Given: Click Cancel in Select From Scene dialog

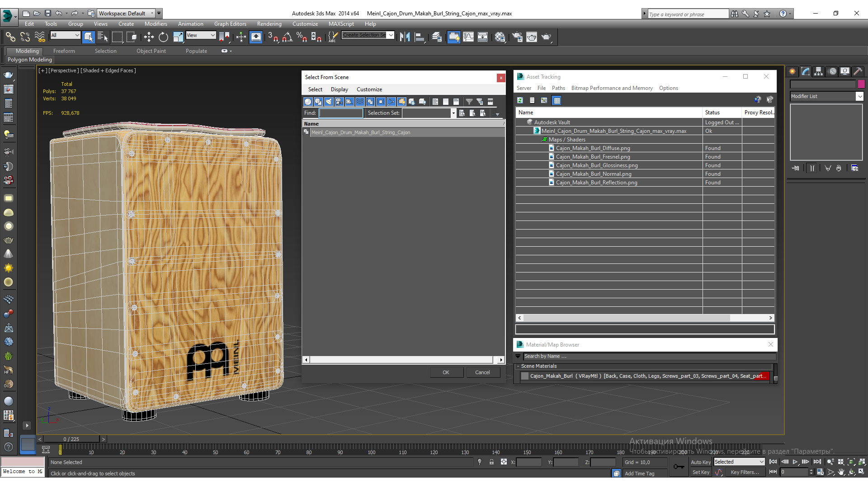Looking at the screenshot, I should click(x=482, y=372).
